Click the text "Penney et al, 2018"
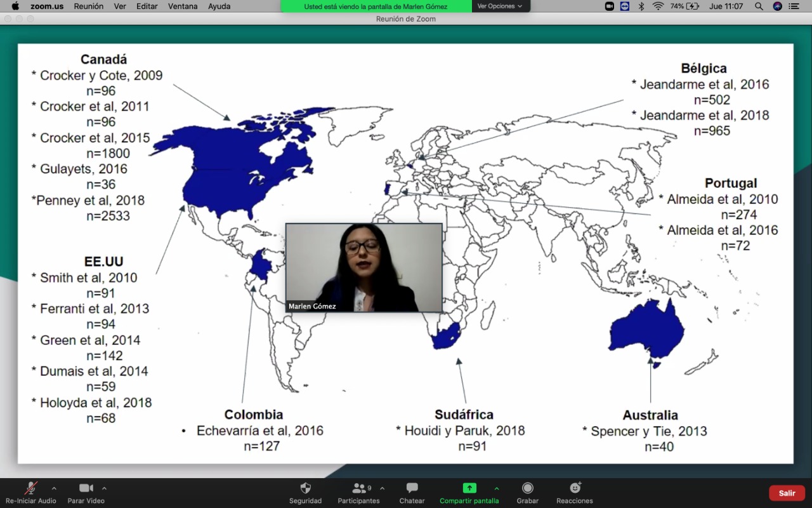The width and height of the screenshot is (812, 508). [91, 201]
